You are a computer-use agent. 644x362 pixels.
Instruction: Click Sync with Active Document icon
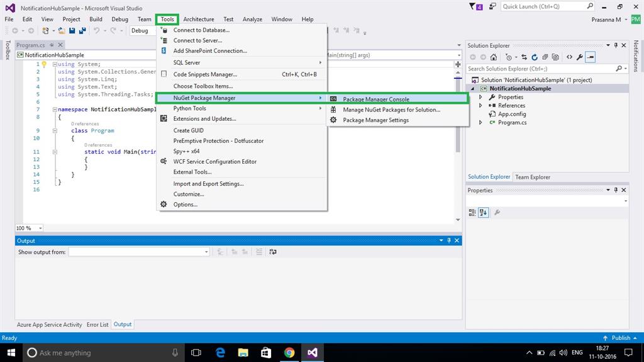click(524, 57)
